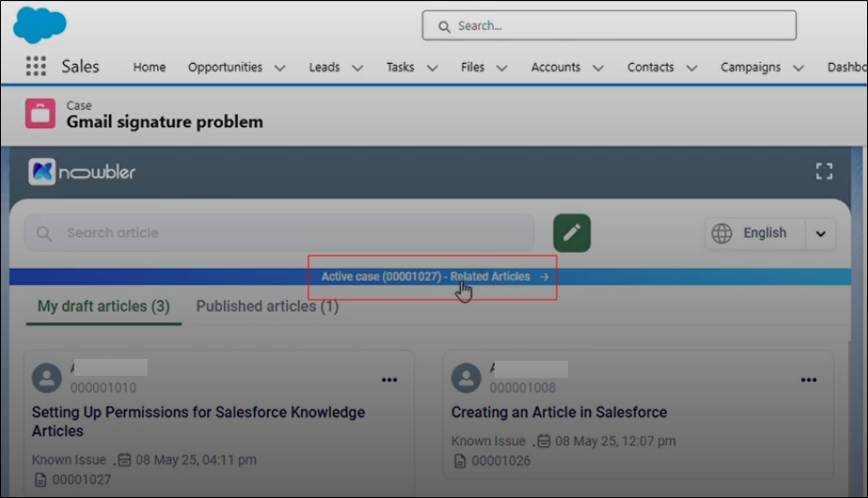Open article Setting Up Permissions for Salesforce Knowledge
This screenshot has width=868, height=498.
[198, 421]
